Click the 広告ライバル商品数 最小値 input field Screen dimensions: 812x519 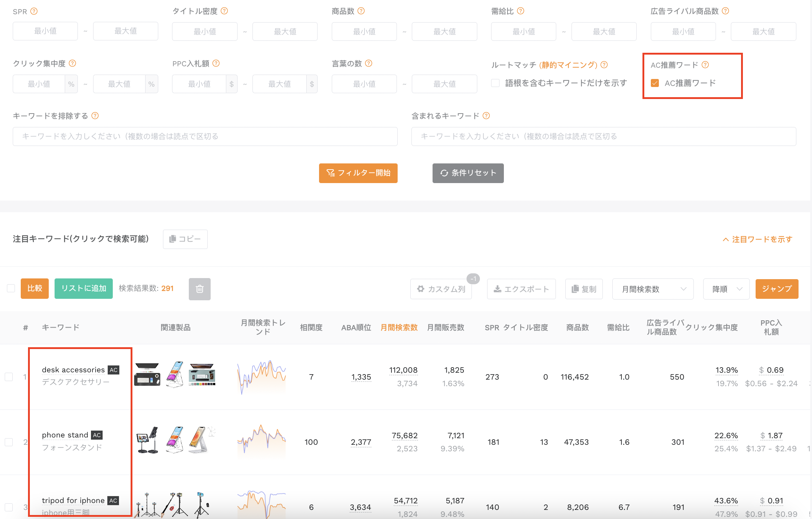[683, 31]
